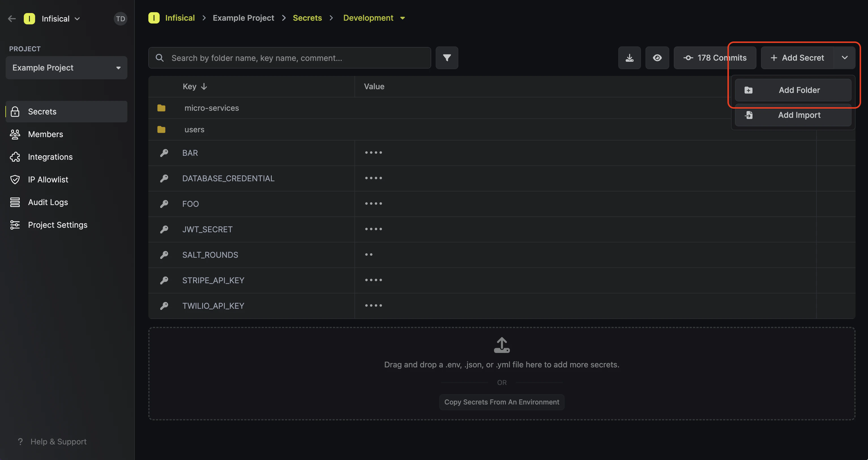
Task: Click the Infisical logo in the sidebar
Action: click(x=29, y=18)
